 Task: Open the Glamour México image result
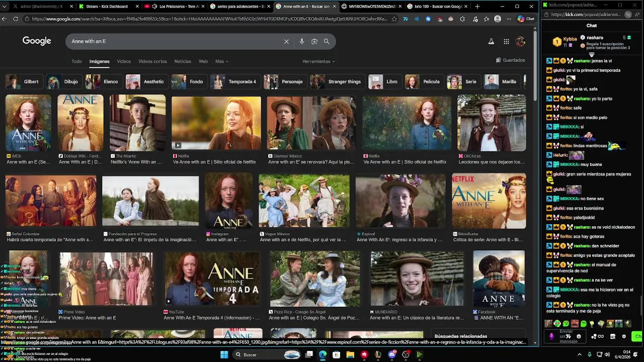pyautogui.click(x=311, y=123)
